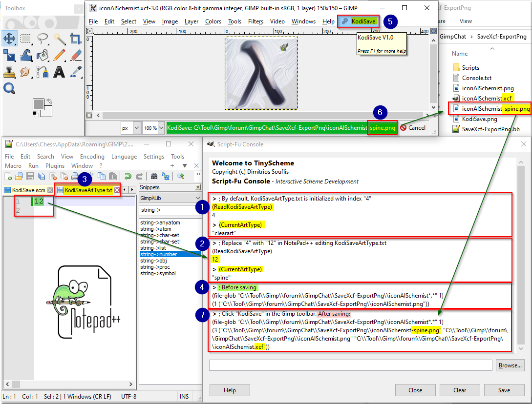Pick the Paths tool

[43, 72]
